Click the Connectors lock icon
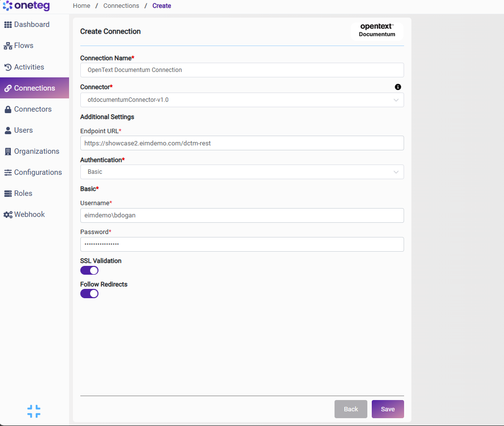This screenshot has width=504, height=426. click(x=8, y=110)
